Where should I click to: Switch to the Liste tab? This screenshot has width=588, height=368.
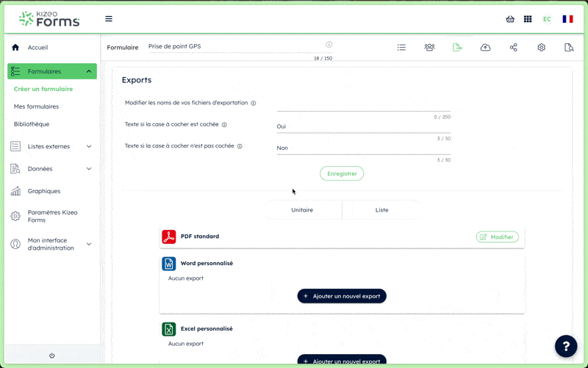(x=381, y=210)
